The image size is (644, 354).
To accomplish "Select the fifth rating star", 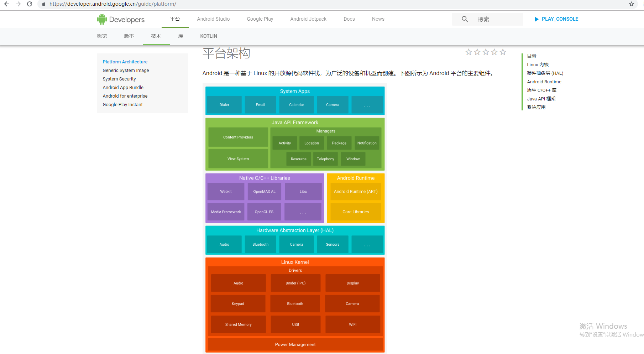I will 503,52.
